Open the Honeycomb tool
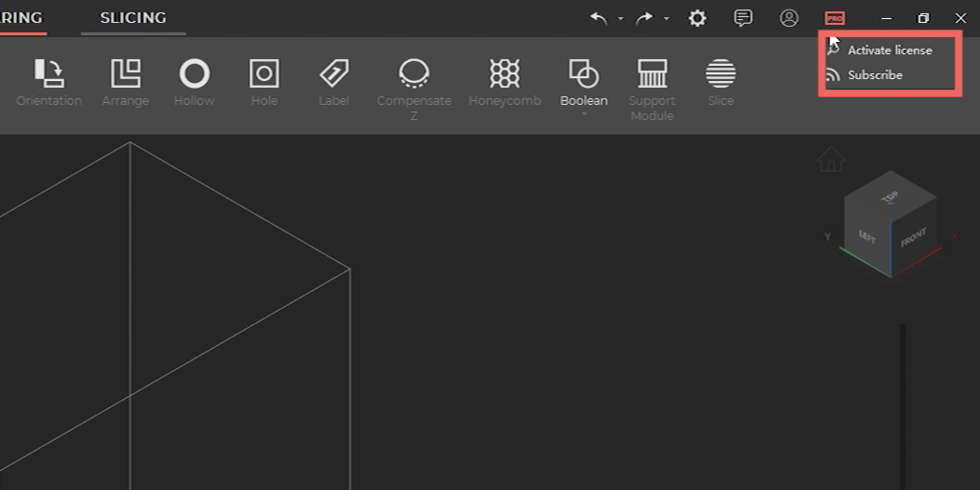The height and width of the screenshot is (490, 980). 505,82
